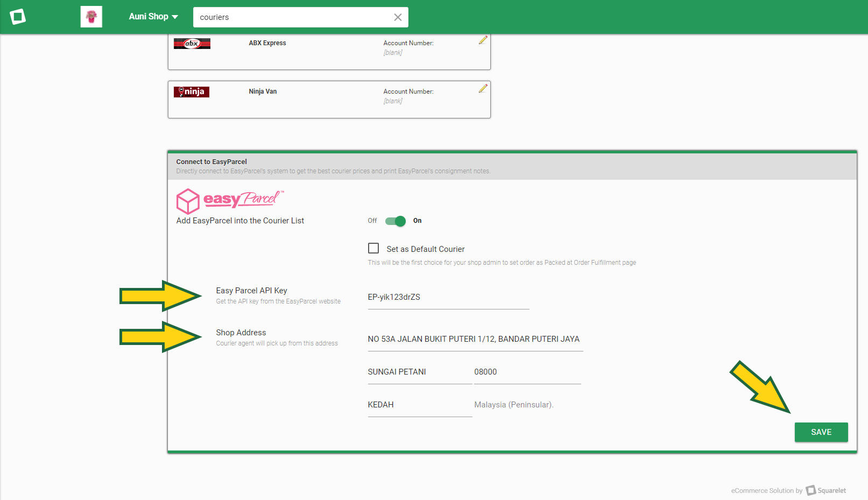
Task: Click the KEDAH state field
Action: point(420,405)
